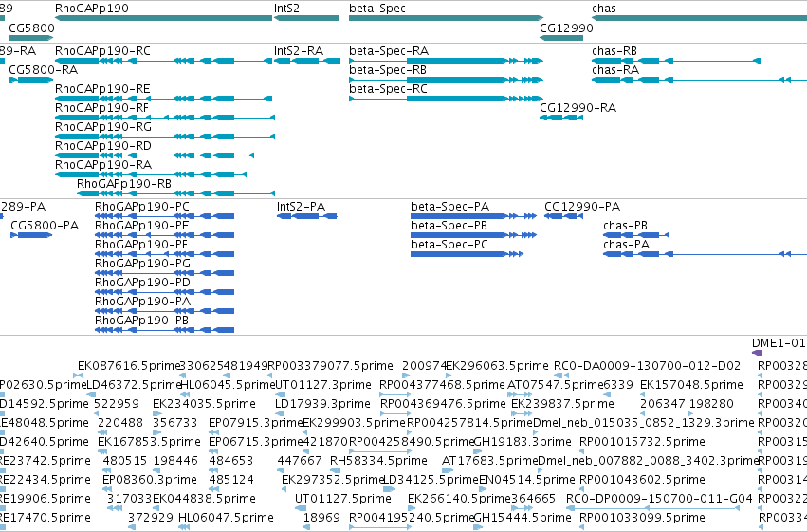Select transcript RhoGAPp190-RD

155,156
